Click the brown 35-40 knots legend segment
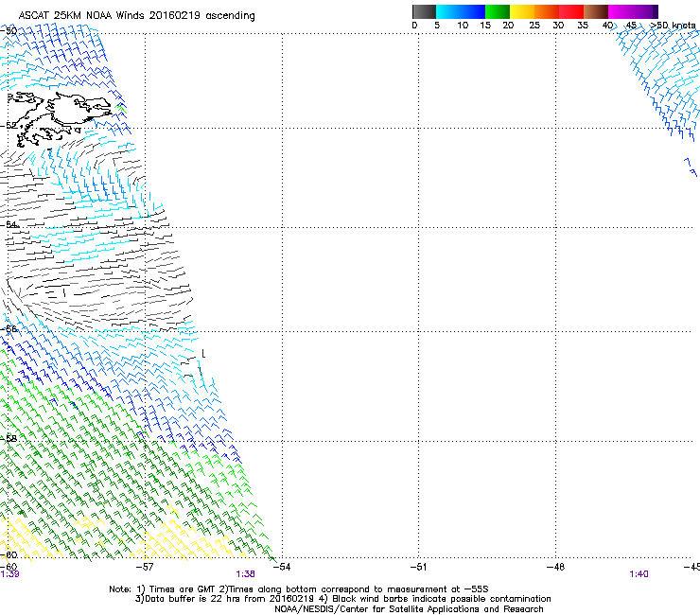This screenshot has width=700, height=615. [596, 11]
